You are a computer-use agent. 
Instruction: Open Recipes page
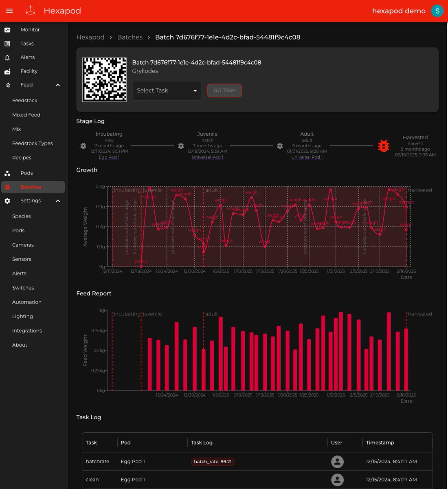(x=22, y=158)
